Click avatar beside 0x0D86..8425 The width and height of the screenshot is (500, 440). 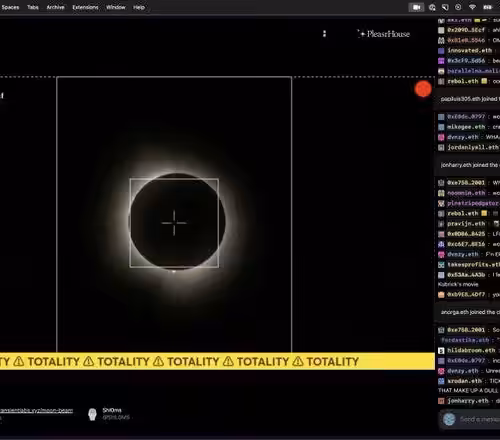click(441, 234)
